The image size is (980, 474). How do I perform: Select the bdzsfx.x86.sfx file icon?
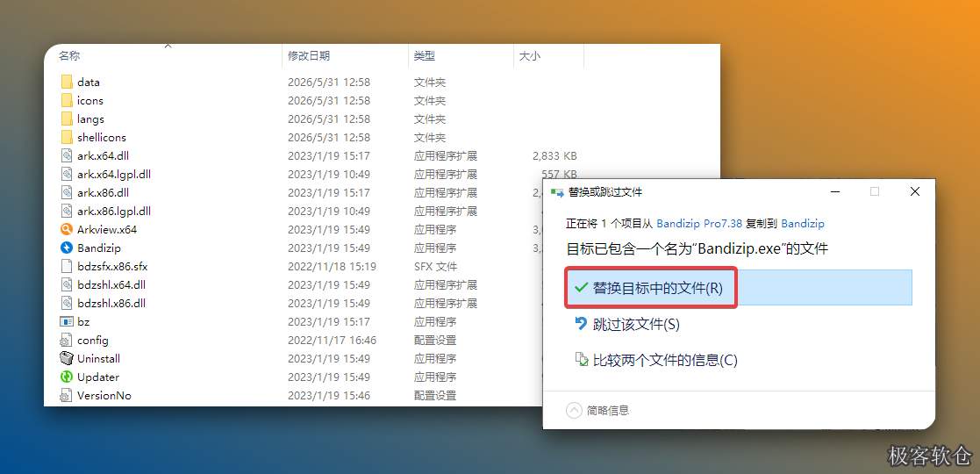tap(67, 266)
